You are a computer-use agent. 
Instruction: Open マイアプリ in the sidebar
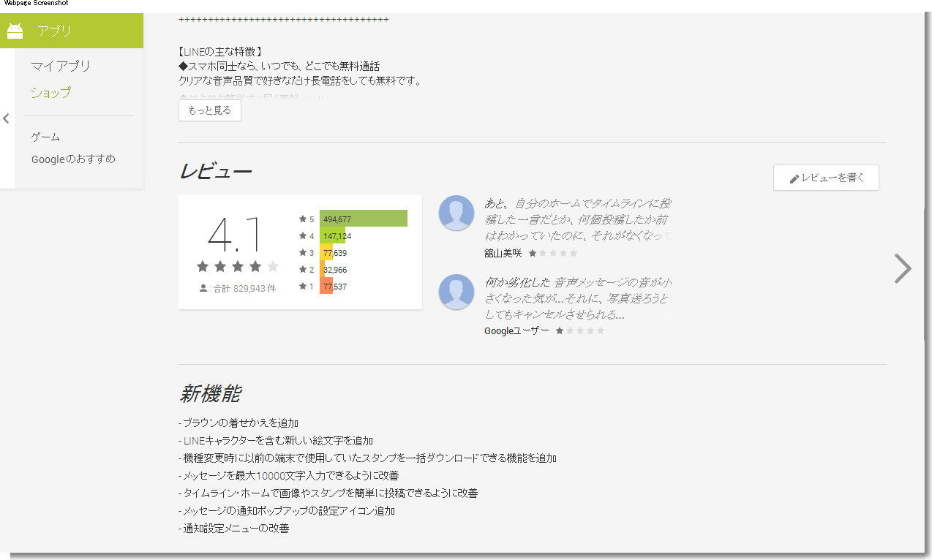[x=61, y=66]
